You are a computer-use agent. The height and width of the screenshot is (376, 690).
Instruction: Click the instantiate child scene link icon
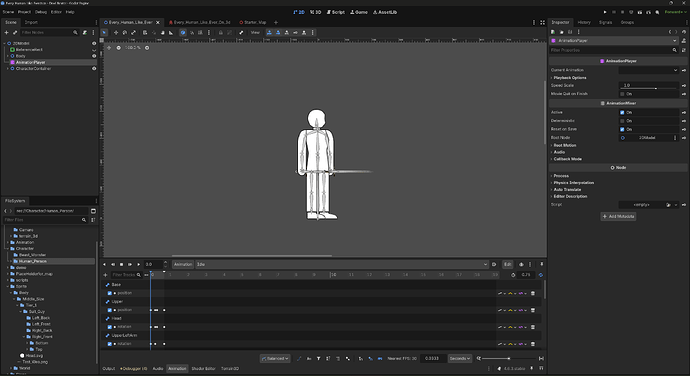click(15, 33)
